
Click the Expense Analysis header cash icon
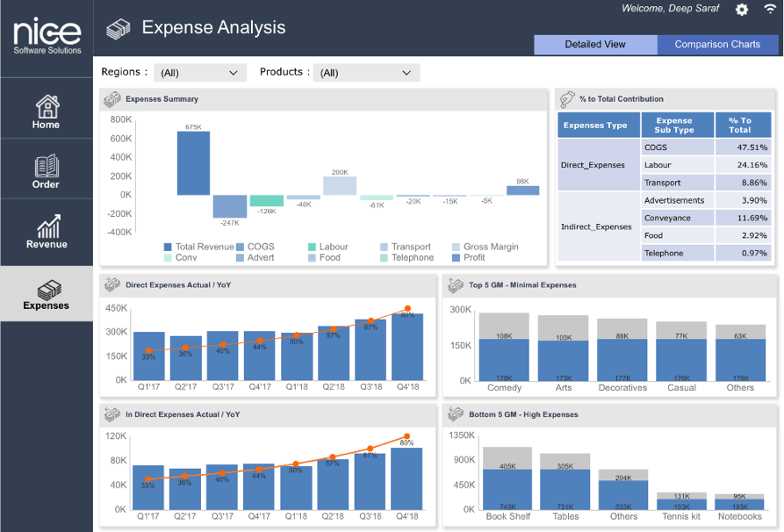tap(119, 29)
